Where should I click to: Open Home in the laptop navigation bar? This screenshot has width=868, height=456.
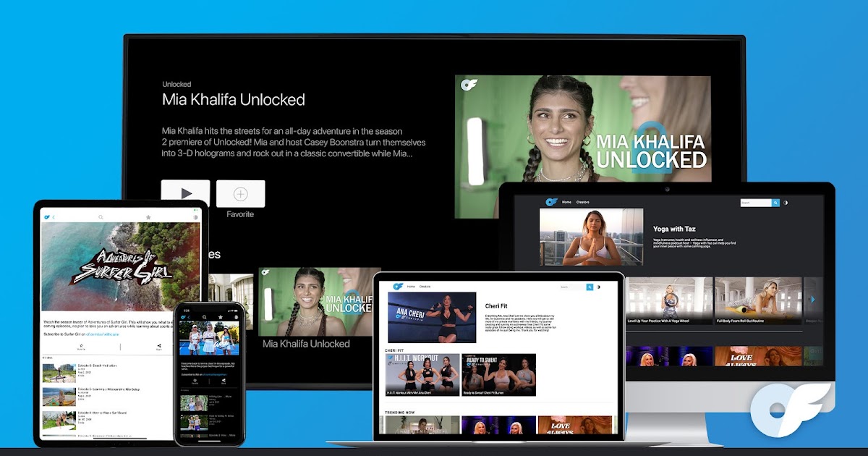(411, 287)
